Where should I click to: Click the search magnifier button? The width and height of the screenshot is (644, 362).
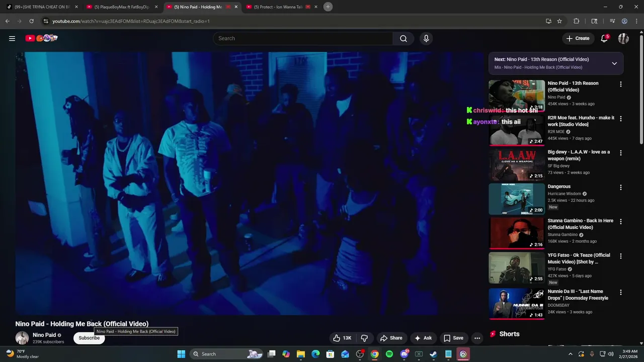(404, 38)
